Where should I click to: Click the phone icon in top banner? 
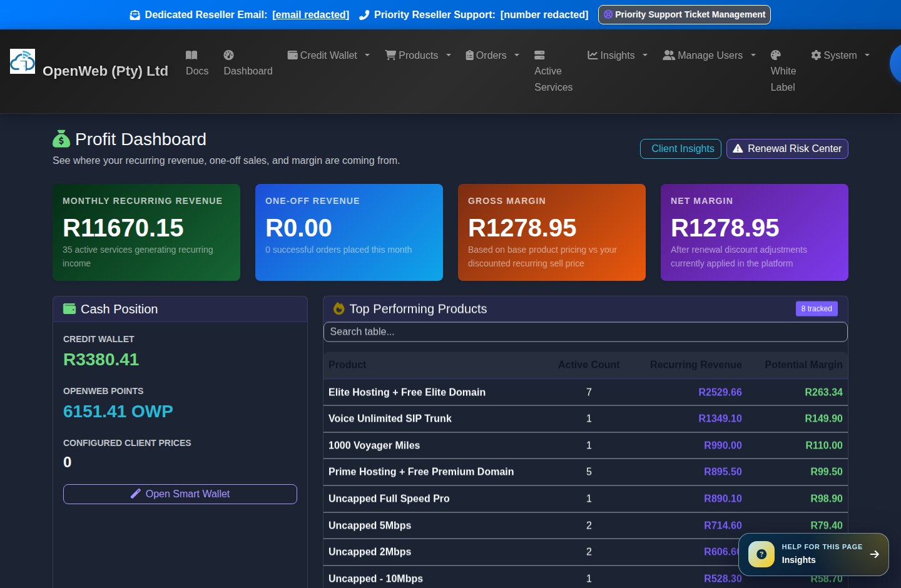364,15
